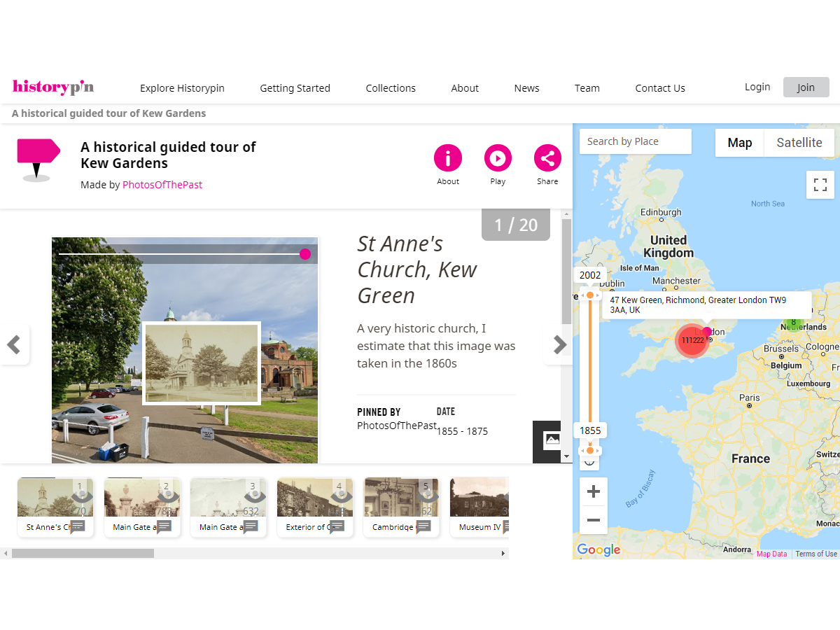This screenshot has width=840, height=630.
Task: Click the Share icon
Action: pyautogui.click(x=547, y=158)
